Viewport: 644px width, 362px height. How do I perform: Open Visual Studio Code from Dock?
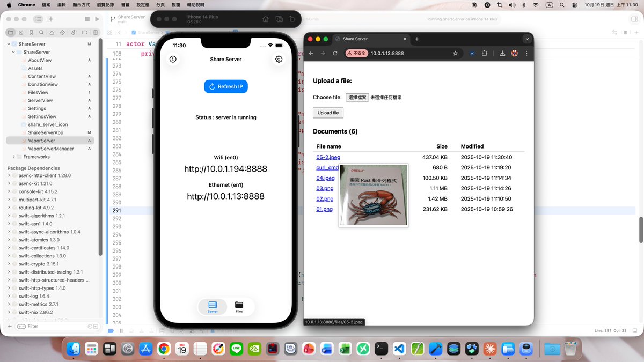click(399, 349)
